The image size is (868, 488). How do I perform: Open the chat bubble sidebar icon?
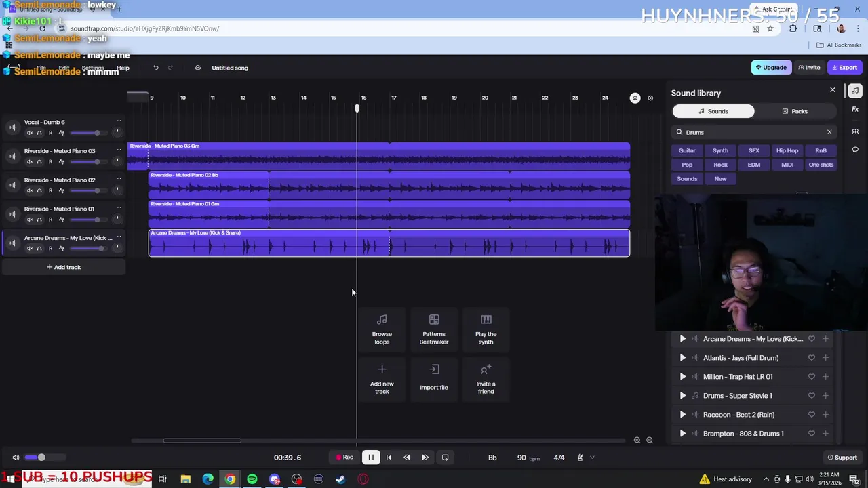(855, 150)
